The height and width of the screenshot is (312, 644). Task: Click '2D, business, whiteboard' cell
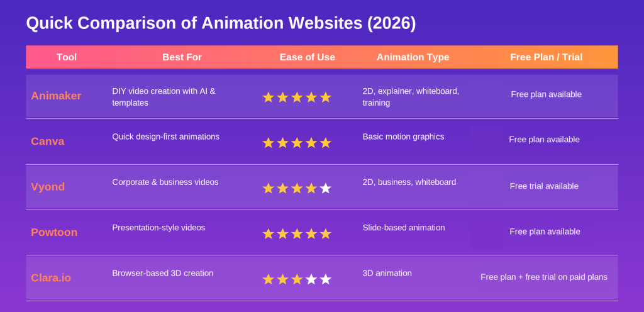pos(409,182)
